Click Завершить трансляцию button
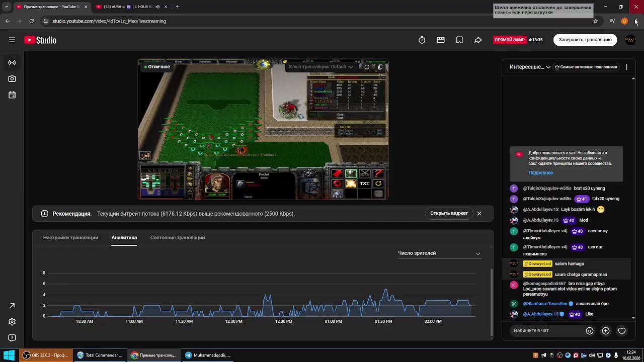 click(x=585, y=40)
